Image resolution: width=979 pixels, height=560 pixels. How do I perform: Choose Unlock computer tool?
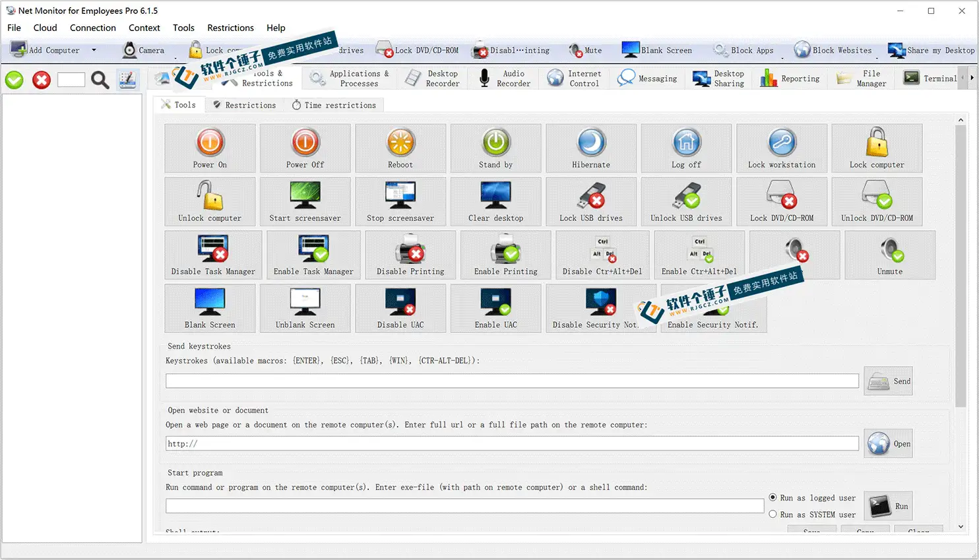[210, 202]
